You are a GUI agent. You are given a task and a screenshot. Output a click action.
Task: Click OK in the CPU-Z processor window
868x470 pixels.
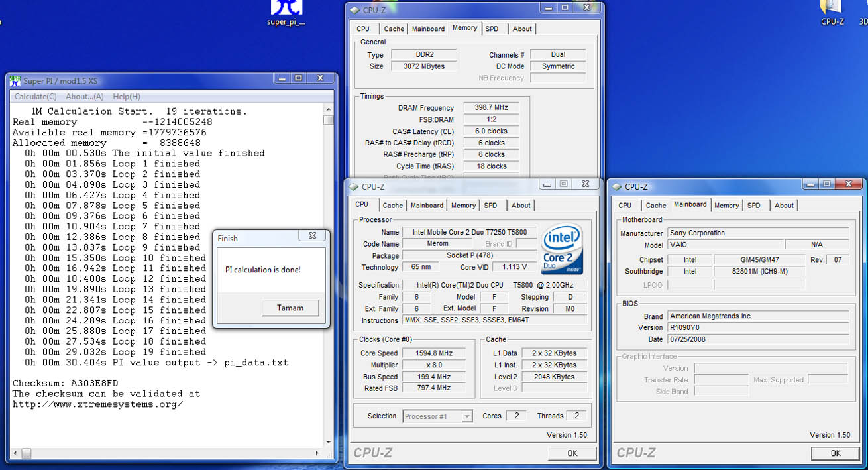(572, 453)
